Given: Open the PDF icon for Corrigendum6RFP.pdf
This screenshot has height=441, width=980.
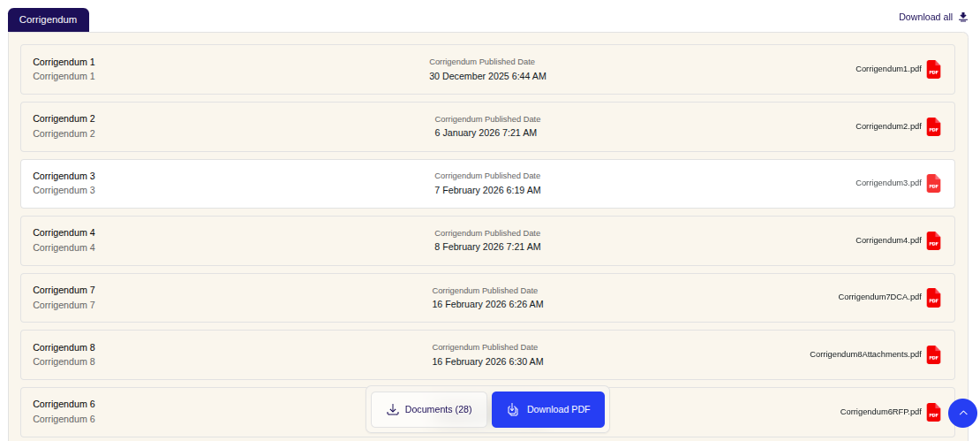Looking at the screenshot, I should [933, 412].
